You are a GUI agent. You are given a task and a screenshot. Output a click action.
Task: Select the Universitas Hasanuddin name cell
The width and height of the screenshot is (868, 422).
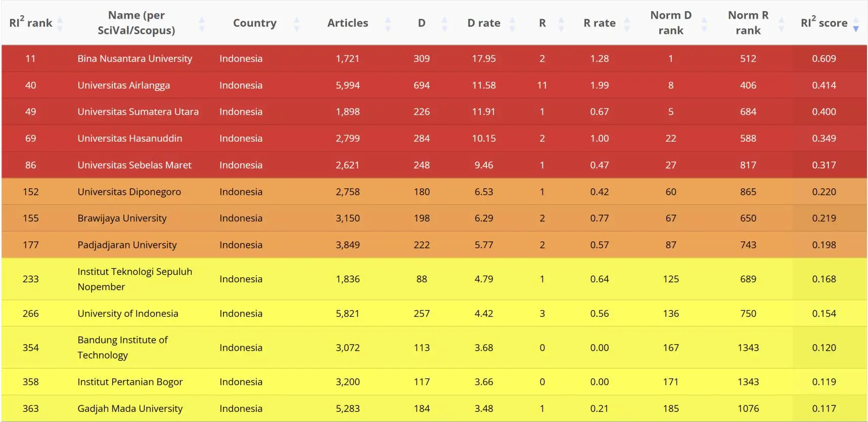pyautogui.click(x=130, y=139)
